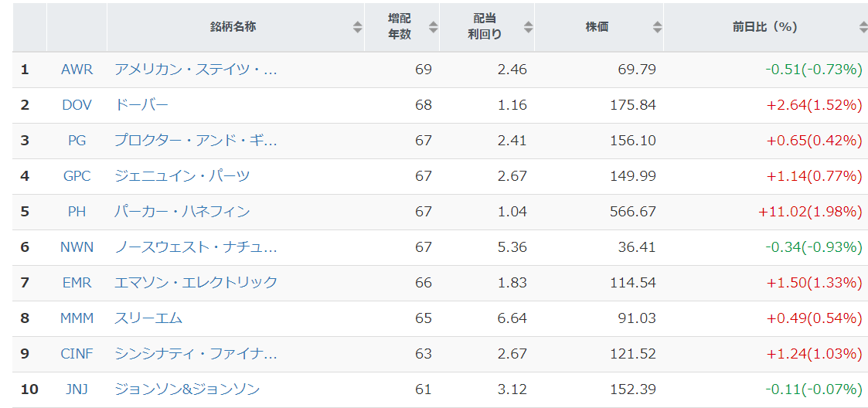Open パーカー・ハネフィン stock page

pos(182,212)
